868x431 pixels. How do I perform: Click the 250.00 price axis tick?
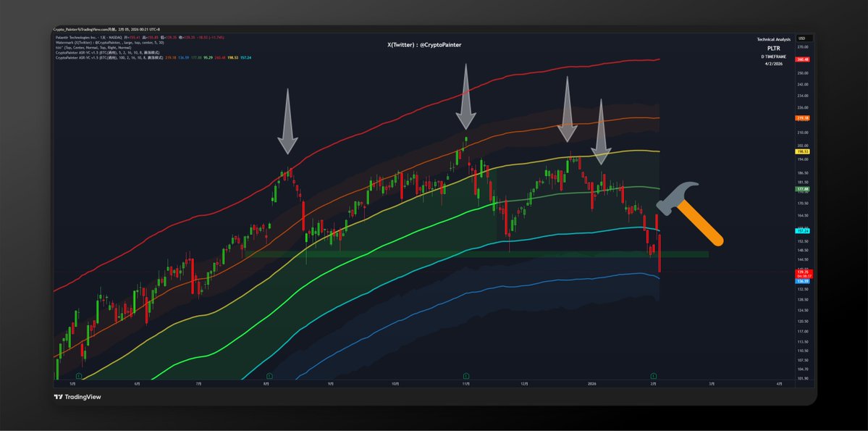pyautogui.click(x=804, y=72)
